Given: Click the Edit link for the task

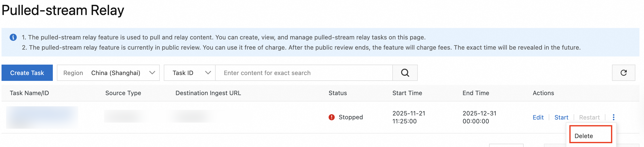Looking at the screenshot, I should pyautogui.click(x=538, y=117).
